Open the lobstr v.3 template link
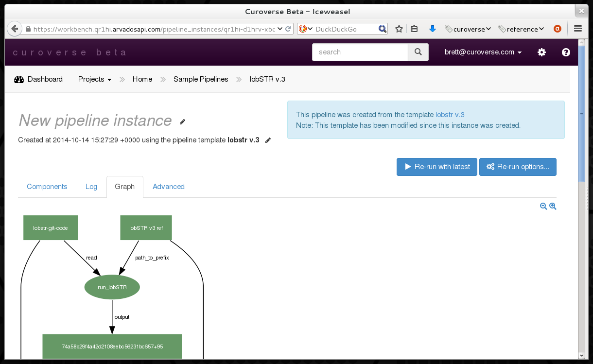Screen dimensions: 593x364 [x=450, y=115]
